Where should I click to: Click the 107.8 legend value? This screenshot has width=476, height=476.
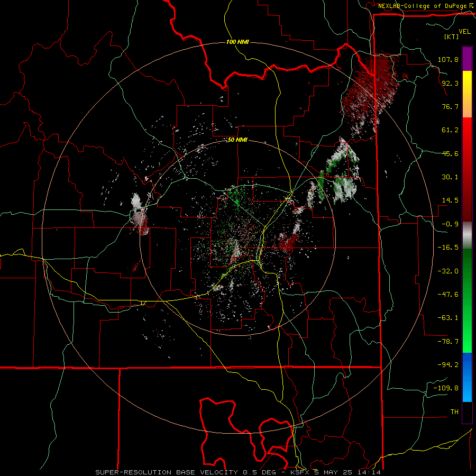pos(448,59)
